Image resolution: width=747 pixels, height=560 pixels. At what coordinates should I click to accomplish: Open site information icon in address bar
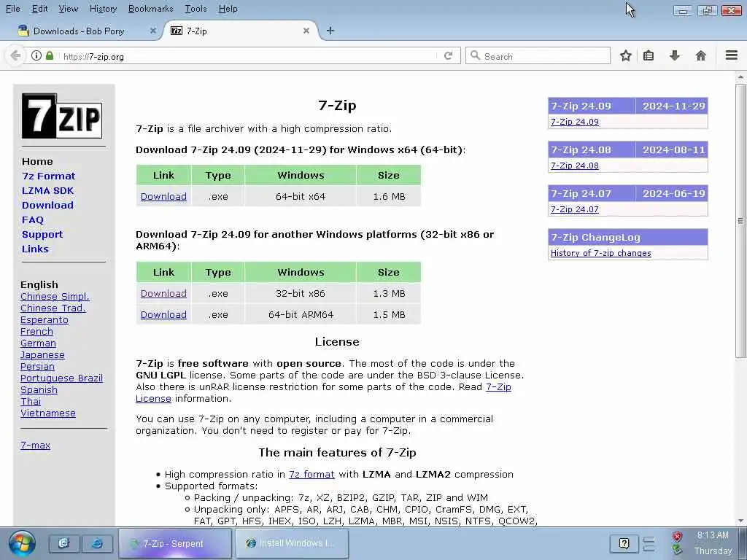(x=36, y=55)
